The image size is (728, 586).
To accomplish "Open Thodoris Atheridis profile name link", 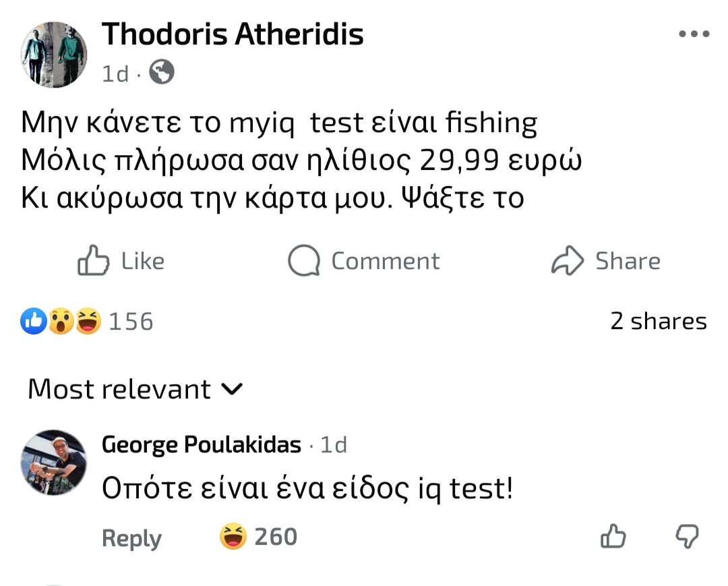I will [x=233, y=34].
